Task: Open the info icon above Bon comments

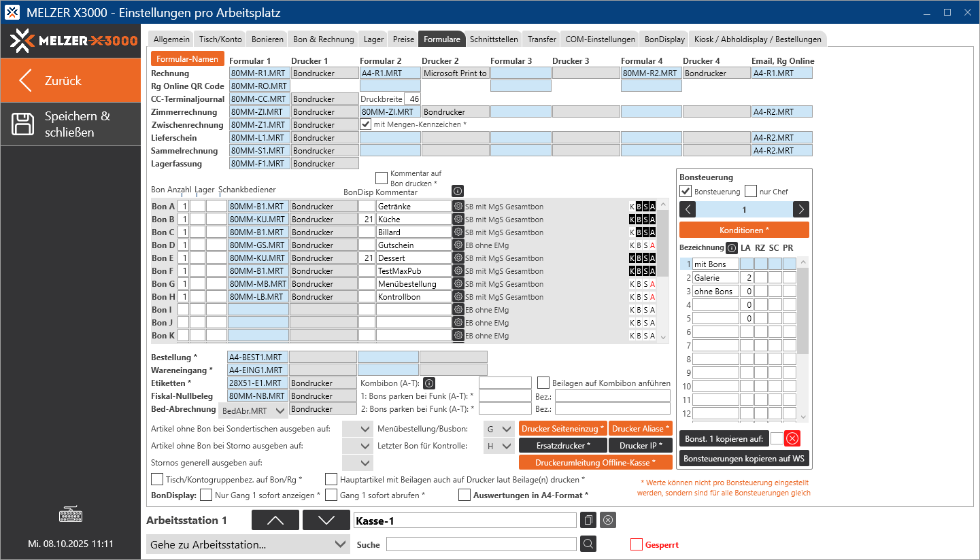Action: (458, 191)
